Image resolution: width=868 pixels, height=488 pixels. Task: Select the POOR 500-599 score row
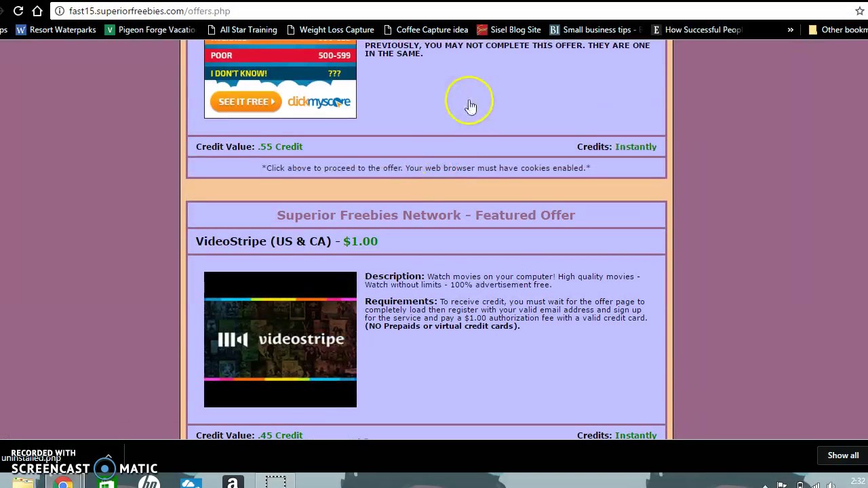point(280,56)
